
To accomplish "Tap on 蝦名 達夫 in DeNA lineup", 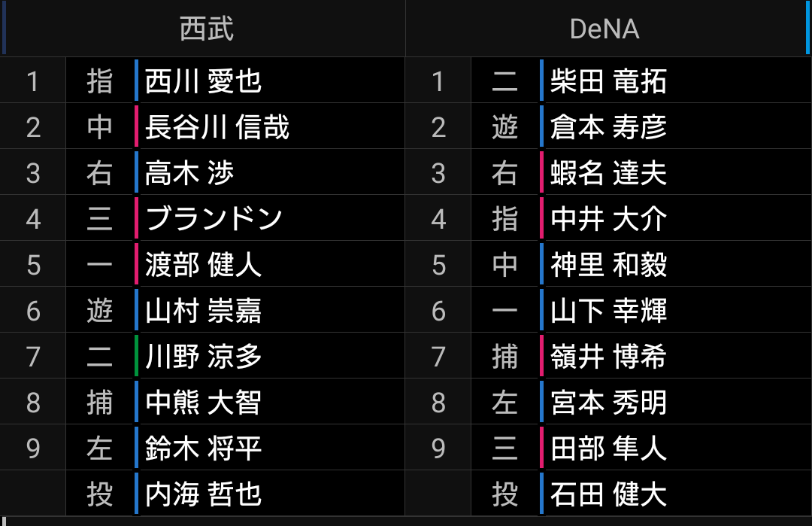I will pos(608,173).
